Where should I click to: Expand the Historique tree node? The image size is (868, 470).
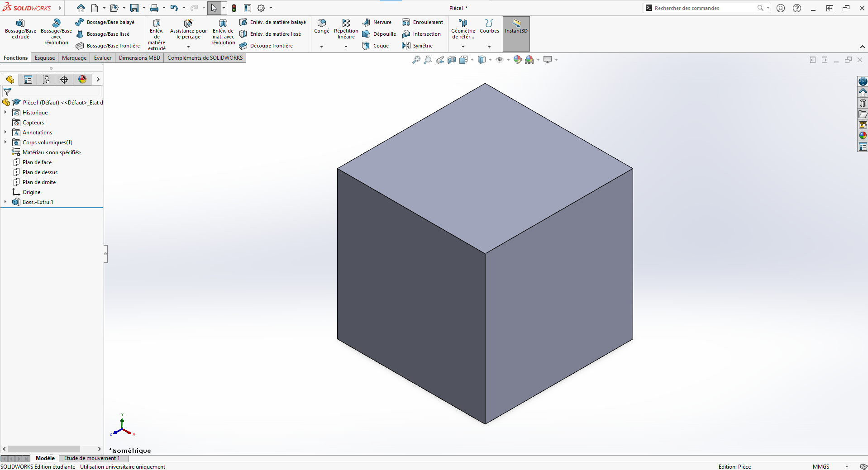click(5, 112)
